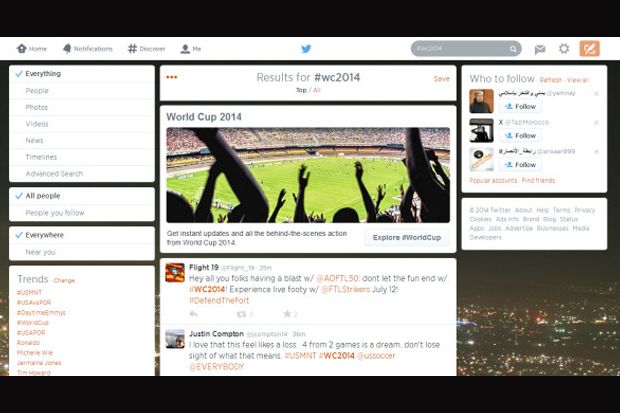Open Justin Compton's profile avatar
This screenshot has width=620, height=413.
click(x=175, y=339)
